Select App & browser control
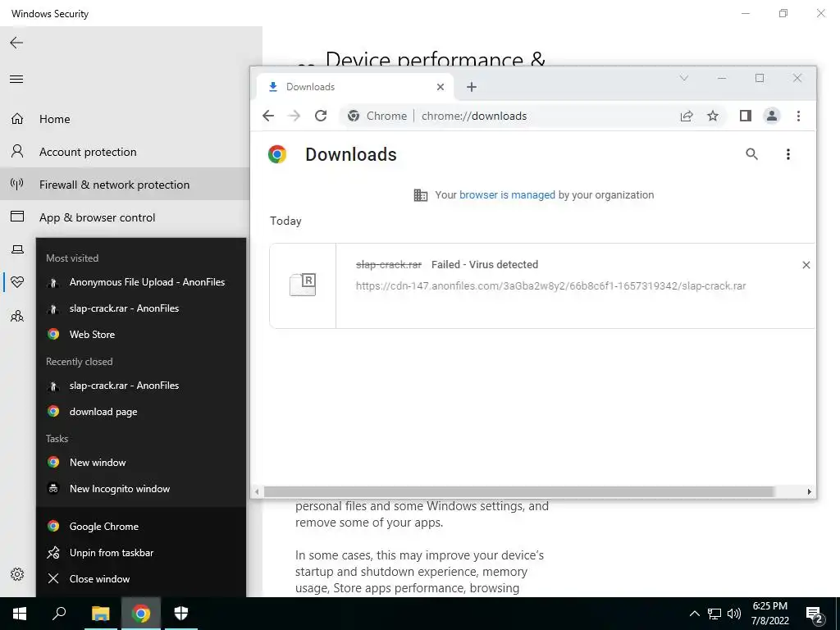The width and height of the screenshot is (840, 630). coord(125,217)
